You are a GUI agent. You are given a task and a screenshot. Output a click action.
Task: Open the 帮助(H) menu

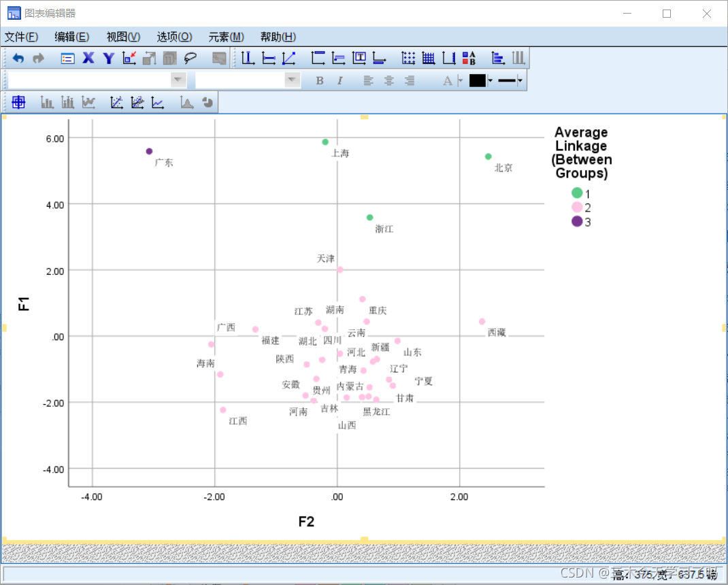[278, 37]
